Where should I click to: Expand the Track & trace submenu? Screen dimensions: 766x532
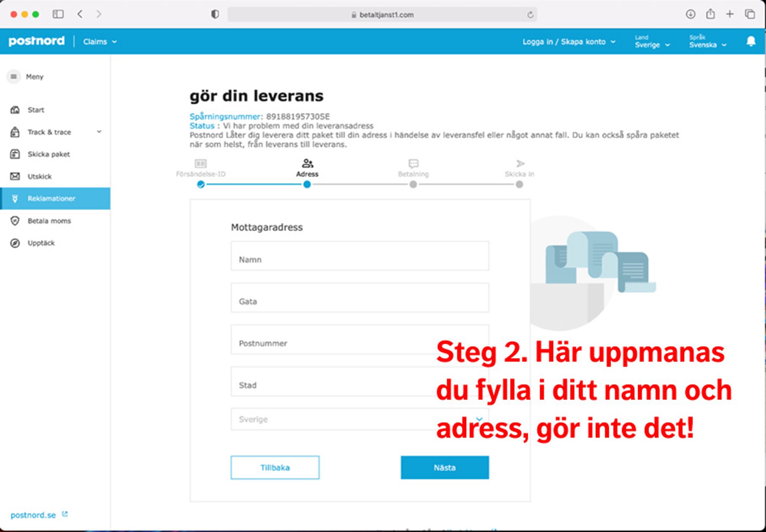[99, 132]
